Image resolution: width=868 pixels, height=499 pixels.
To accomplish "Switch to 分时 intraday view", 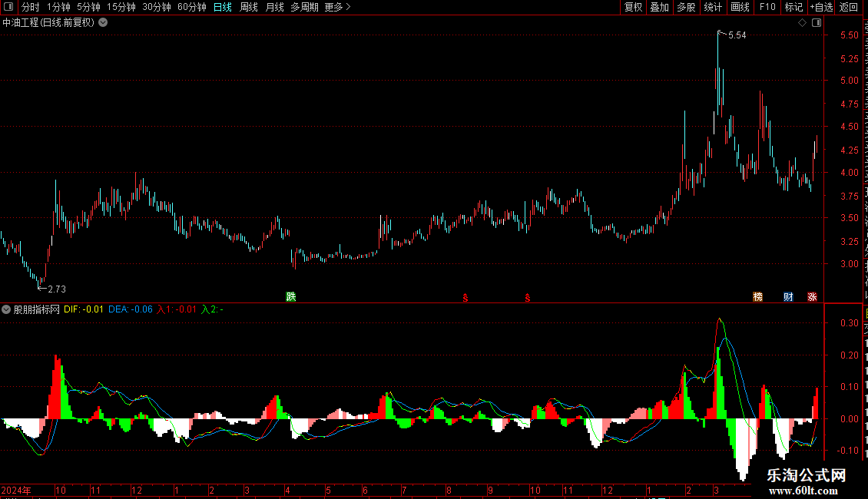I will pos(31,7).
